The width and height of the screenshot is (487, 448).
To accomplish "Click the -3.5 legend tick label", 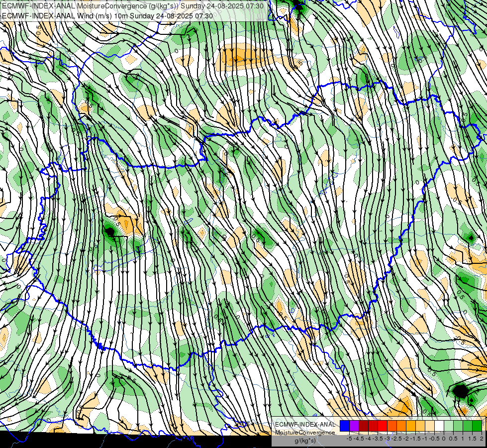I will pyautogui.click(x=378, y=439).
